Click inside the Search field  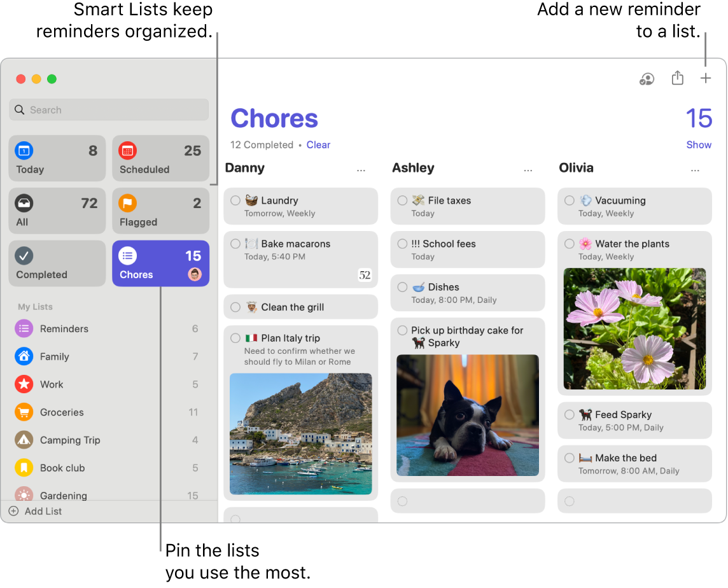tap(108, 109)
